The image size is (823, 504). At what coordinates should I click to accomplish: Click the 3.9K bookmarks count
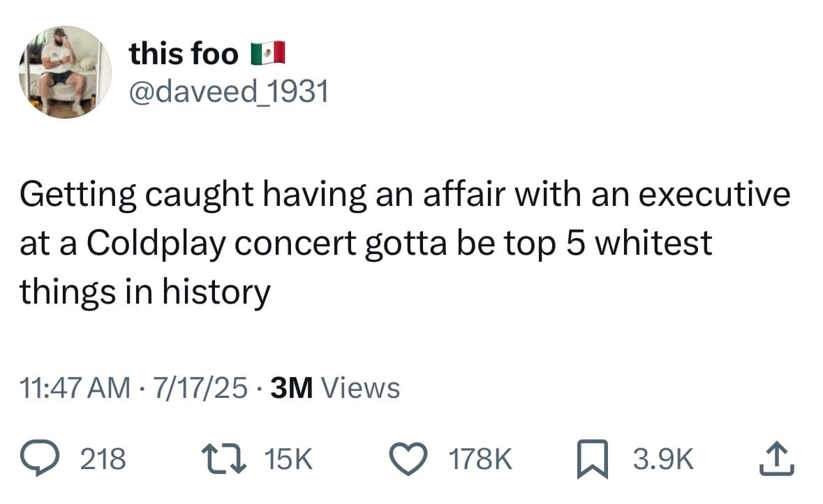[663, 459]
